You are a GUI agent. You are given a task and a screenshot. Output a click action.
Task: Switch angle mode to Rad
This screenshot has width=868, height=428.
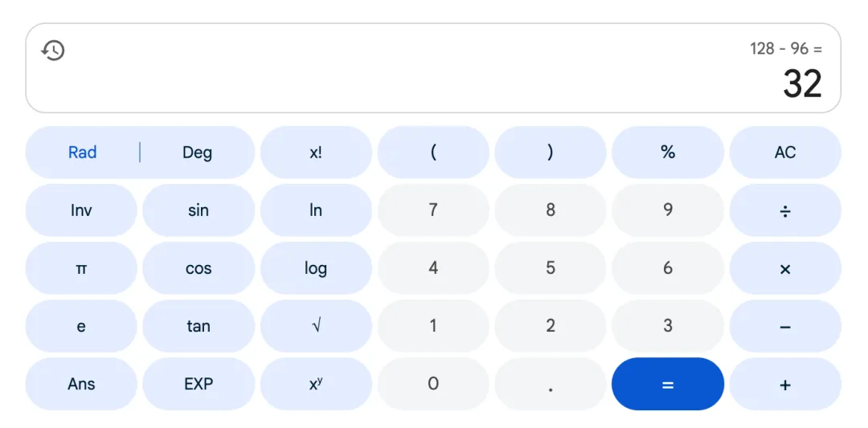[x=83, y=152]
